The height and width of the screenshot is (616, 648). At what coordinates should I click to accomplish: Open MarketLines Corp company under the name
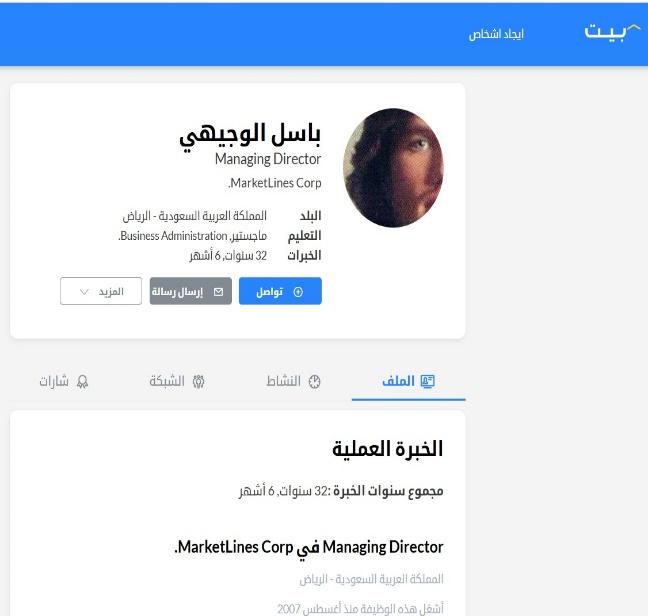[274, 183]
